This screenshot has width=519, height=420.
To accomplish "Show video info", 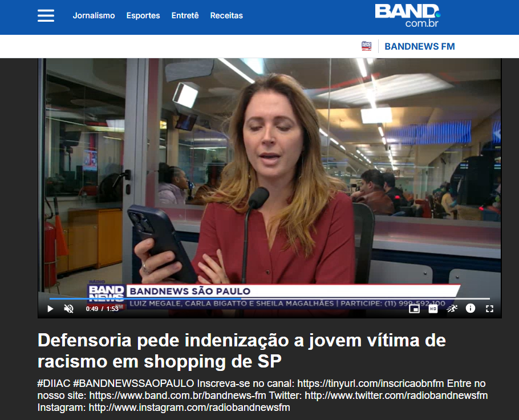I will (x=471, y=308).
